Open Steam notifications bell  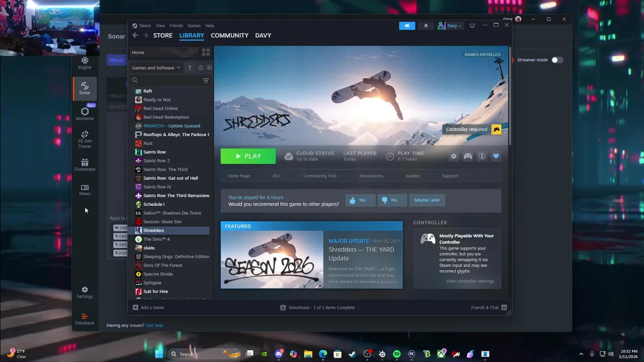[x=426, y=26]
